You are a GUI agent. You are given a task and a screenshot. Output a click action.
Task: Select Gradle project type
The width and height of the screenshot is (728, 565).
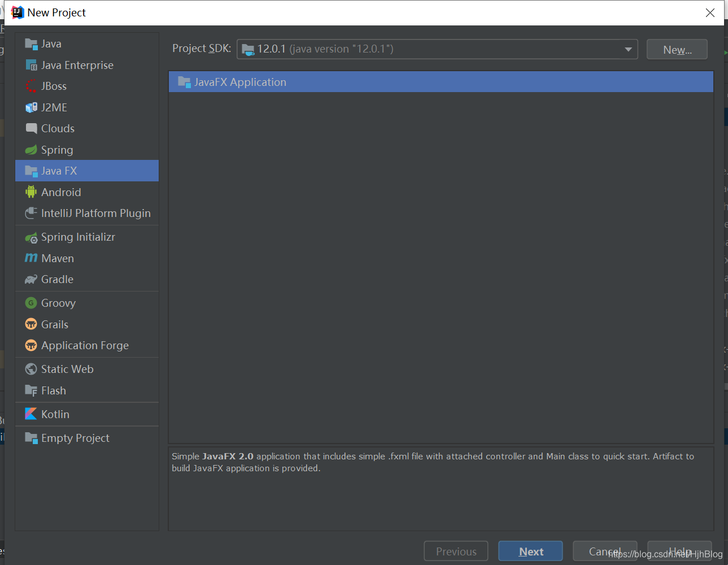tap(87, 279)
